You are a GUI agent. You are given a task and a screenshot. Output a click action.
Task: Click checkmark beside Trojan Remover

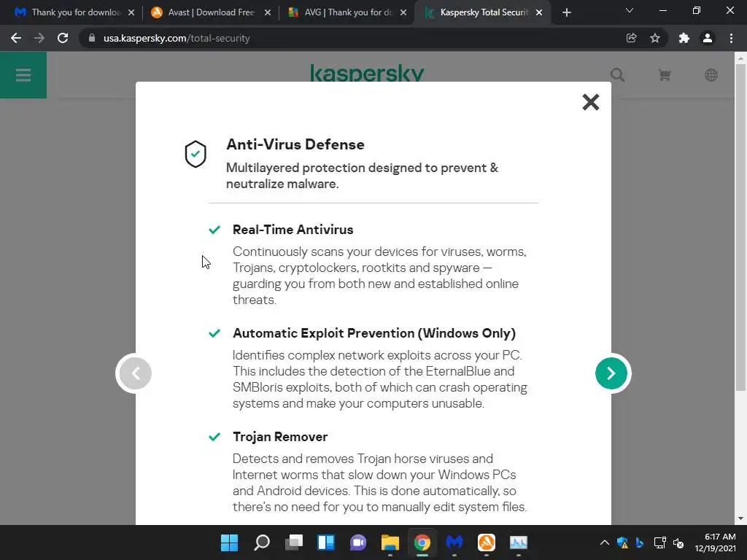coord(214,437)
